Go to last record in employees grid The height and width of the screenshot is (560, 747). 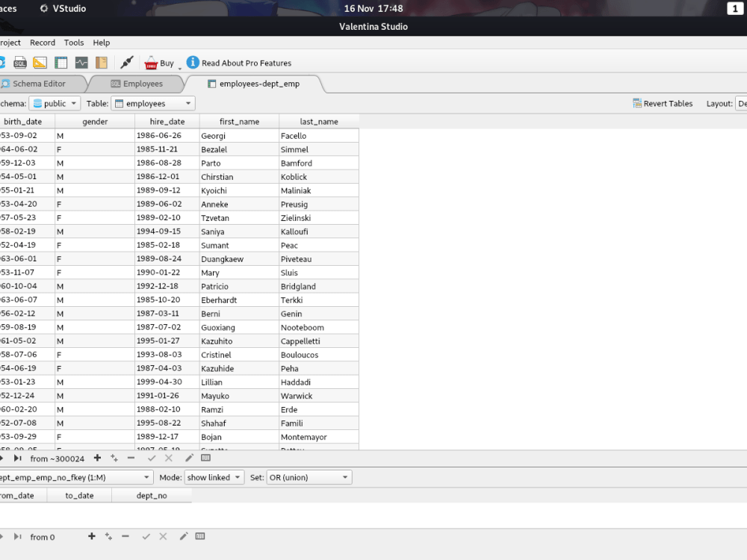coord(18,458)
